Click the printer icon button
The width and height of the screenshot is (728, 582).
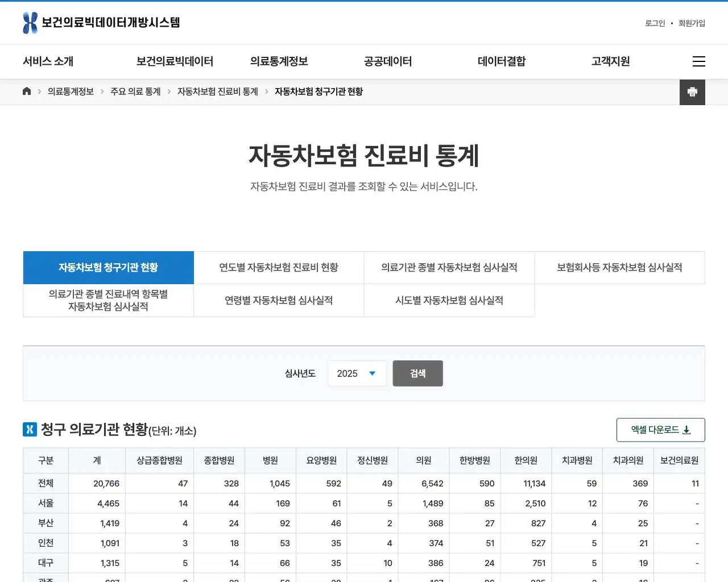coord(692,92)
